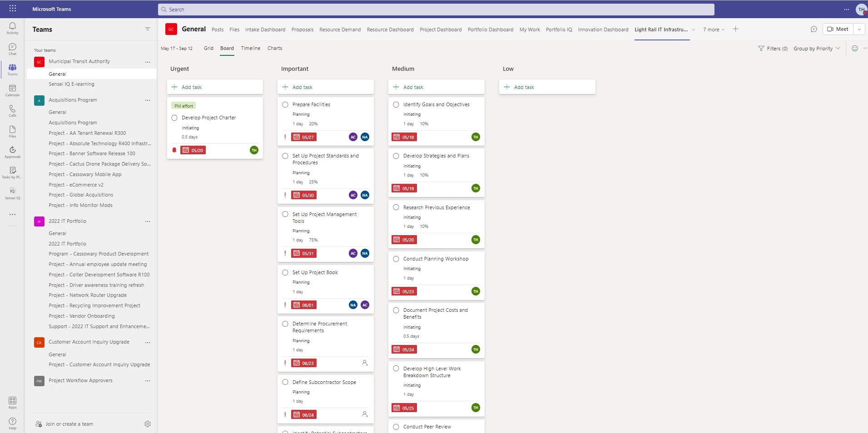The height and width of the screenshot is (433, 868).
Task: Click the Teams list filter icon
Action: click(147, 29)
